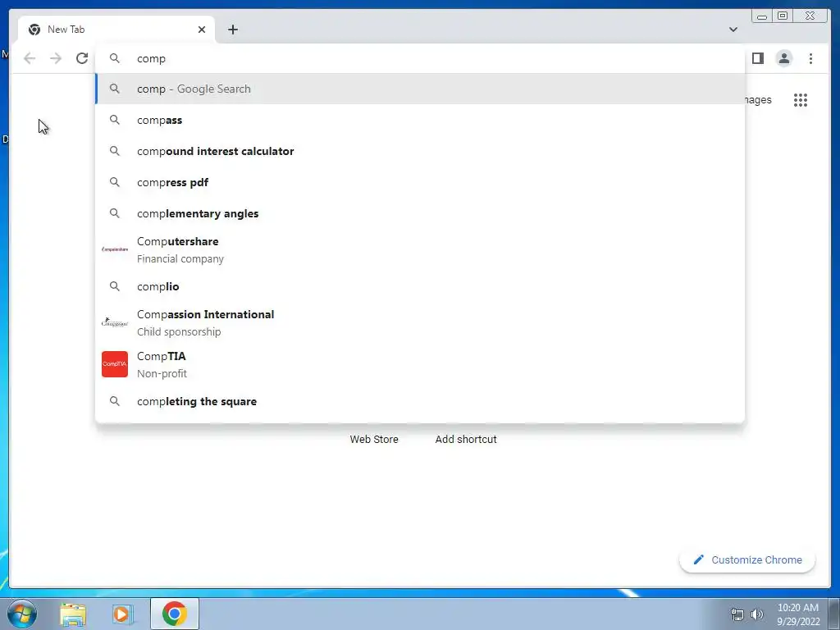Image resolution: width=840 pixels, height=630 pixels.
Task: Click the search icon in address bar
Action: tap(115, 58)
